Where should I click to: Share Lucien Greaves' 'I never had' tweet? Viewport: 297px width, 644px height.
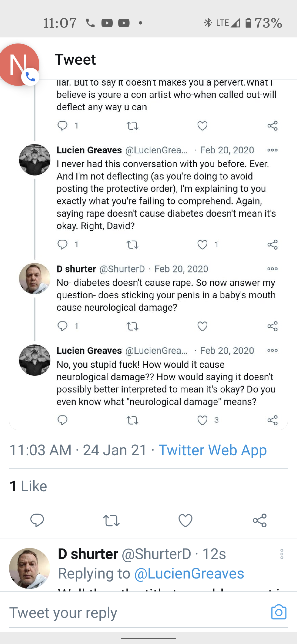[273, 245]
